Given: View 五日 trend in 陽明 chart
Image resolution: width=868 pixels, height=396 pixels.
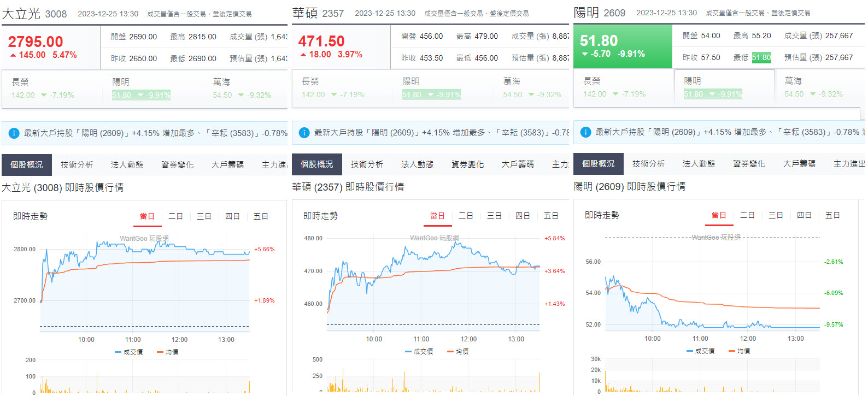Looking at the screenshot, I should pyautogui.click(x=833, y=216).
